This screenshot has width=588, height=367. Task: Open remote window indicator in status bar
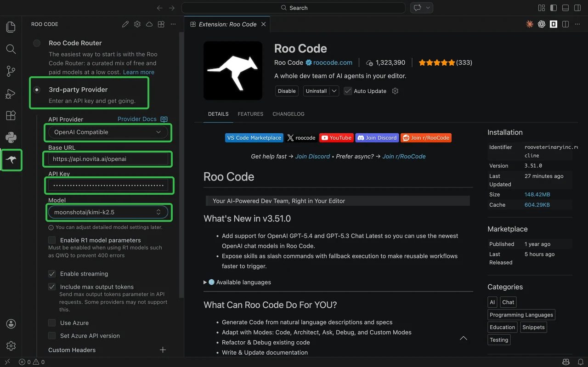pyautogui.click(x=7, y=362)
